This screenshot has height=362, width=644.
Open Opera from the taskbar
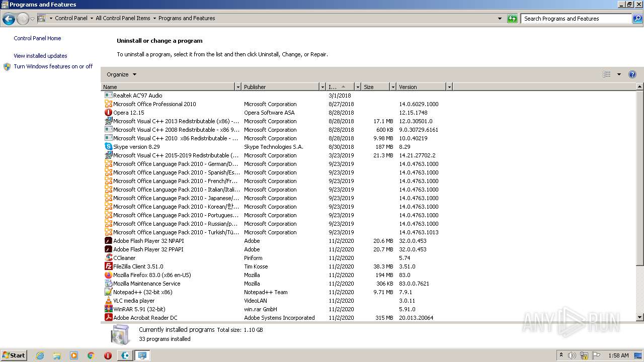[108, 355]
